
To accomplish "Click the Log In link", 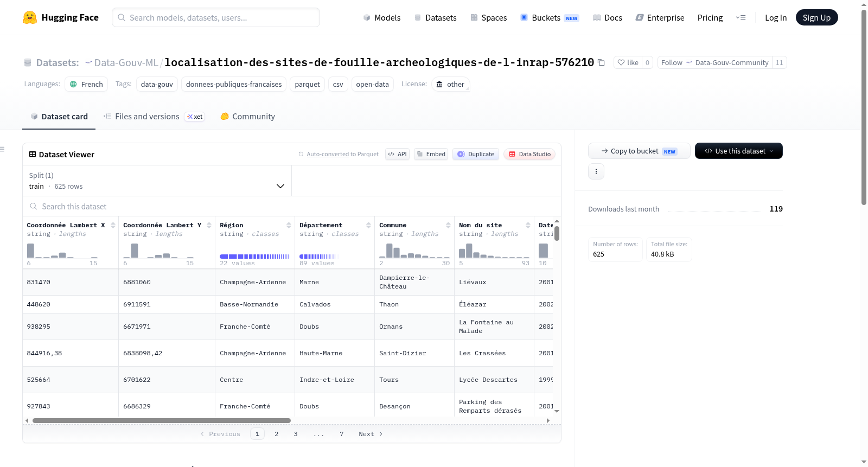I will [x=776, y=17].
